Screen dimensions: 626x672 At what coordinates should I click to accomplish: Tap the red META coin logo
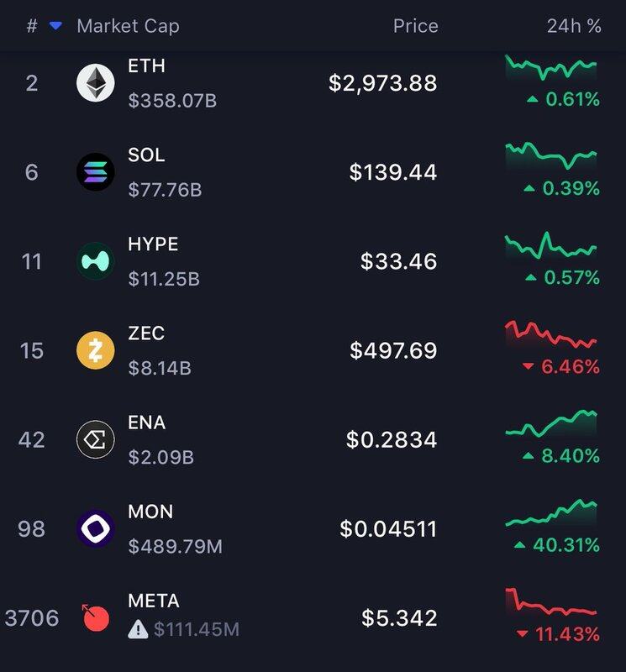point(96,618)
